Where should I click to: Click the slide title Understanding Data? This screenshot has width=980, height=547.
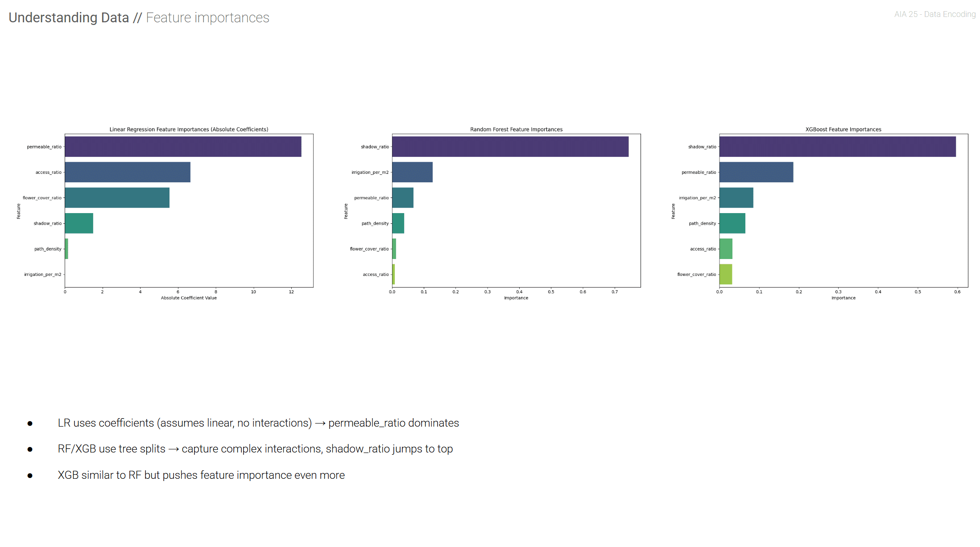coord(69,18)
